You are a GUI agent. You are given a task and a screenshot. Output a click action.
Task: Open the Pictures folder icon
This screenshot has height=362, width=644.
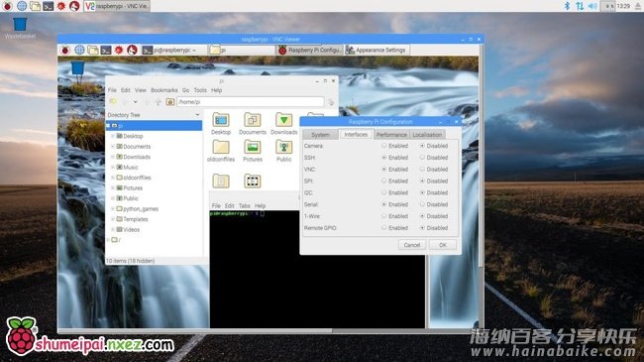[253, 151]
